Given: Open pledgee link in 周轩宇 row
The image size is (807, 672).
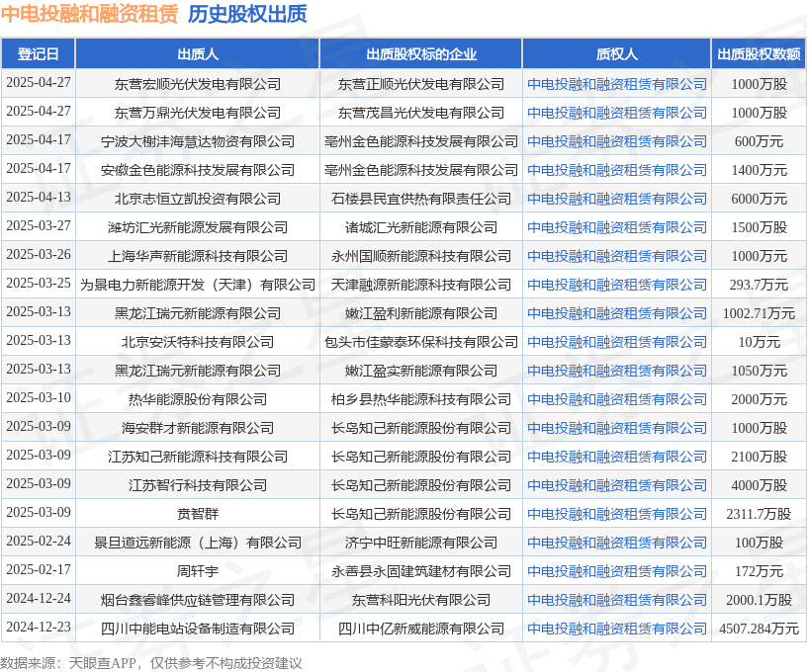Looking at the screenshot, I should coord(616,571).
